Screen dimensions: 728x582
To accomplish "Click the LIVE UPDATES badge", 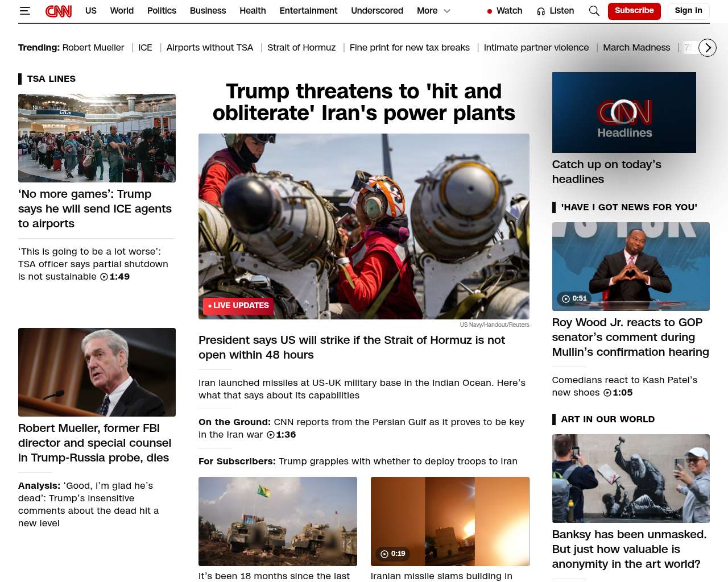I will [238, 306].
